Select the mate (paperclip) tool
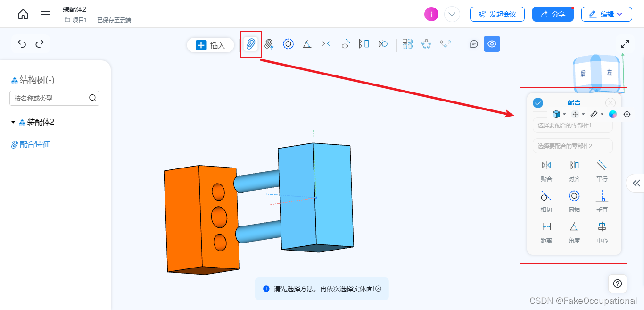Image resolution: width=644 pixels, height=310 pixels. (251, 44)
